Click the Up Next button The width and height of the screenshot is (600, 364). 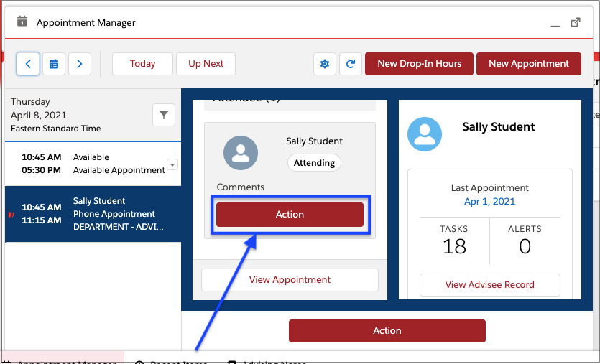click(x=206, y=64)
